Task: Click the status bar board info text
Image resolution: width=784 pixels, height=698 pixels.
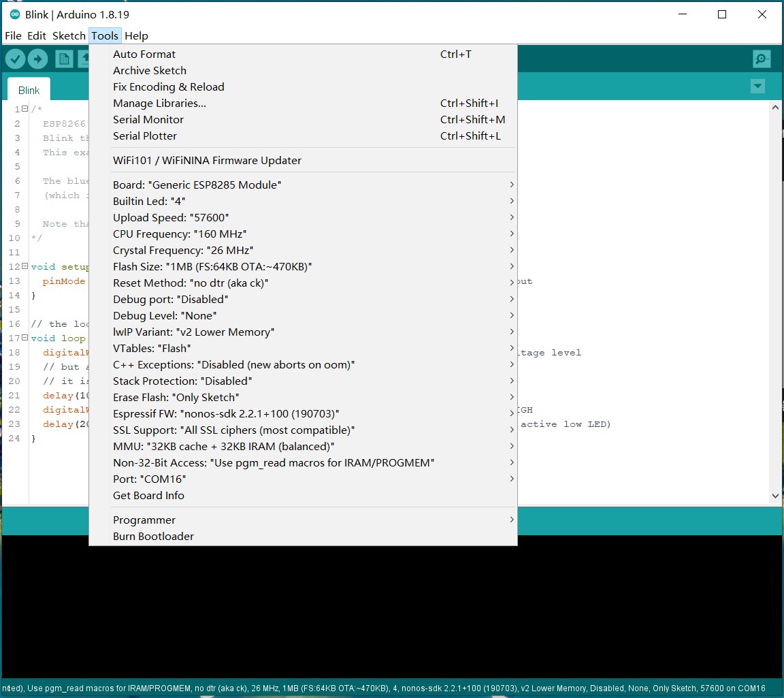Action: click(x=384, y=688)
